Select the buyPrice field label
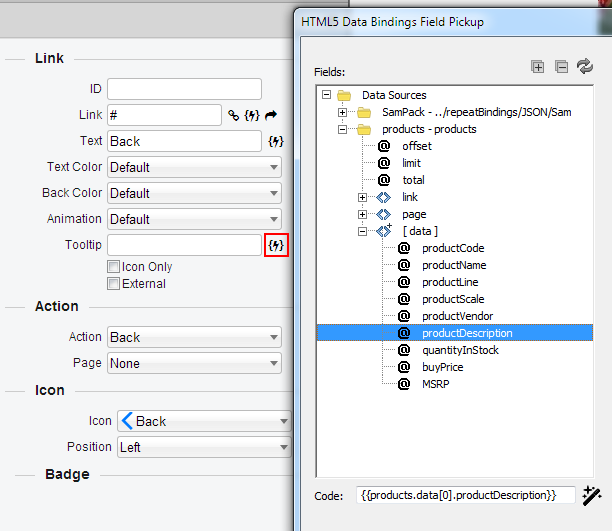This screenshot has width=612, height=531. click(x=443, y=367)
